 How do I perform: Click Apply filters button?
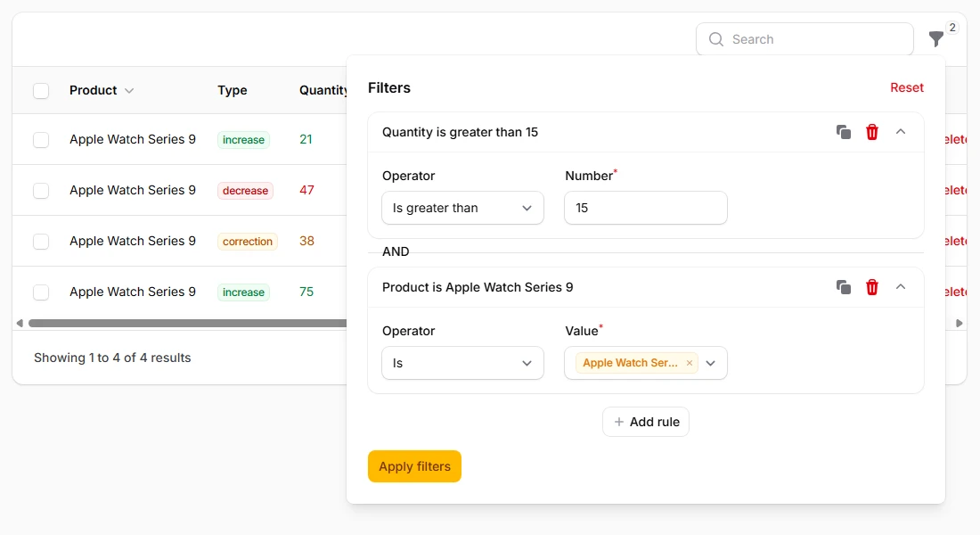pyautogui.click(x=414, y=466)
